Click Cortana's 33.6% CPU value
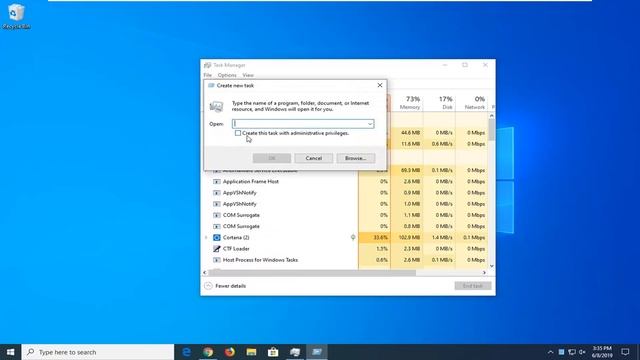The width and height of the screenshot is (640, 360). [x=381, y=238]
